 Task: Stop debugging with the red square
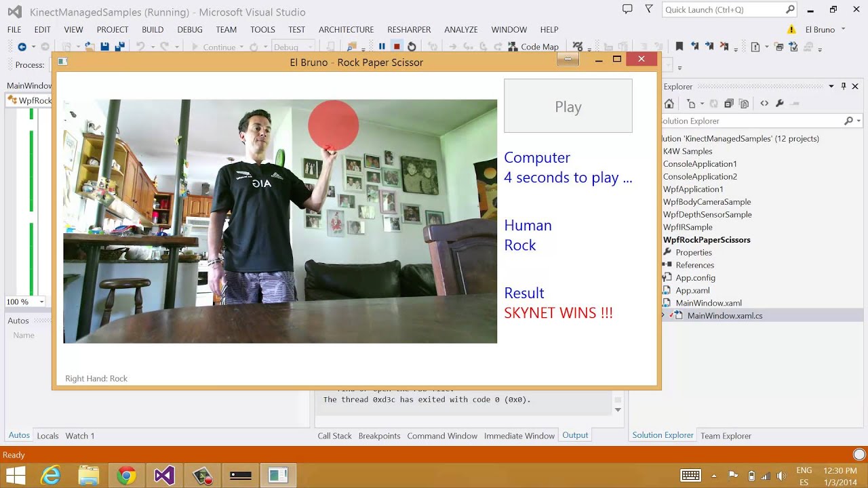pos(397,47)
